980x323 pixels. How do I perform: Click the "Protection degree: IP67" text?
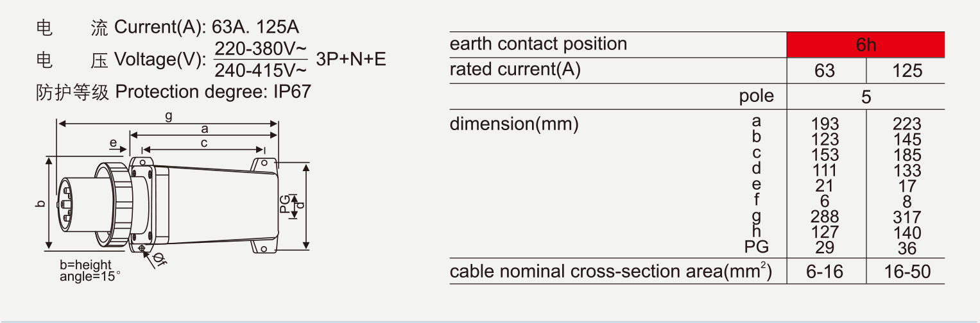point(212,92)
